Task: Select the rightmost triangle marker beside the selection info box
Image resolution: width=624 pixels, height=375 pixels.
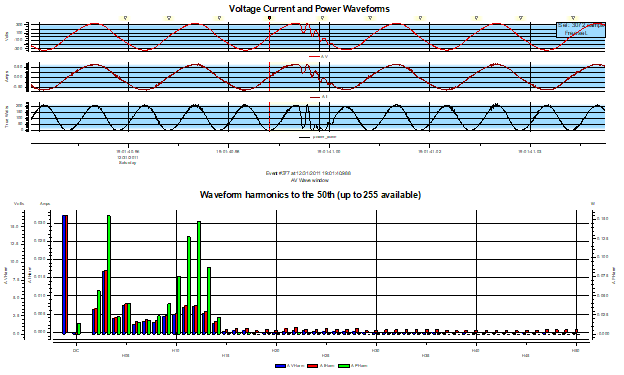Action: point(573,18)
